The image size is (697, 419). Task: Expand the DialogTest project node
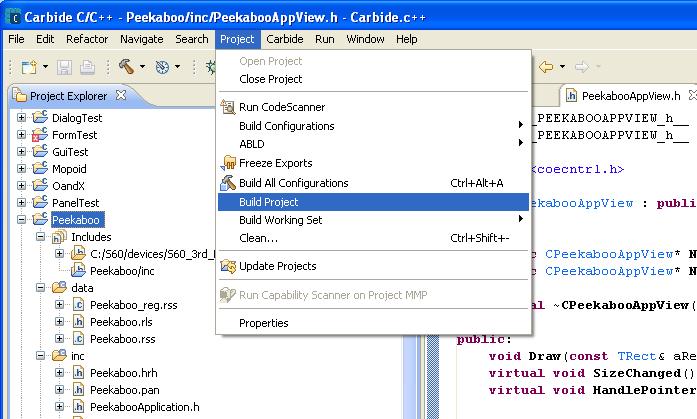tap(21, 118)
